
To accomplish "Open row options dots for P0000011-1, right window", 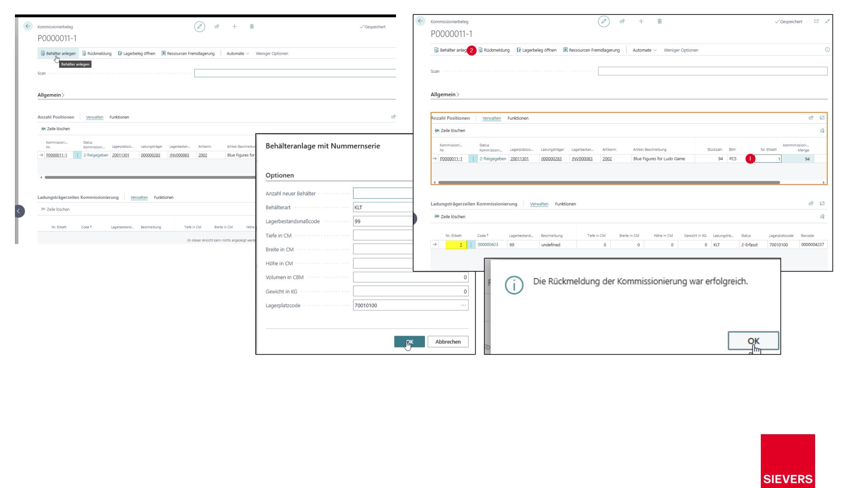I will coord(473,159).
